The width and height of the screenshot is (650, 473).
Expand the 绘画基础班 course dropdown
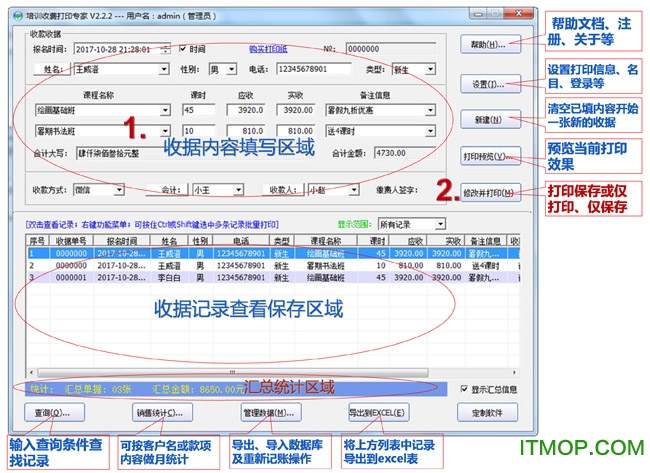[165, 110]
